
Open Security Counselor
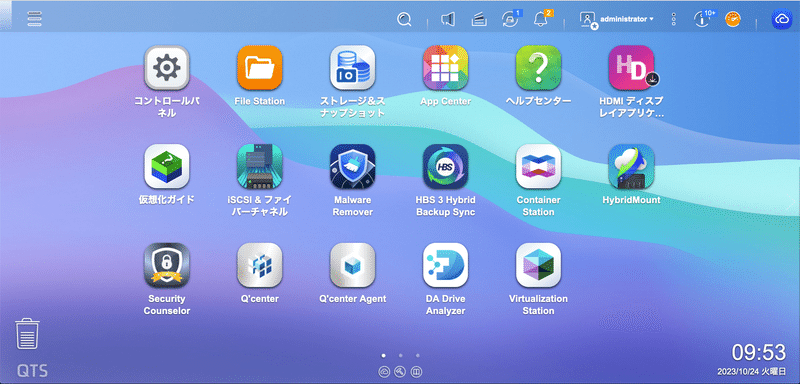167,265
